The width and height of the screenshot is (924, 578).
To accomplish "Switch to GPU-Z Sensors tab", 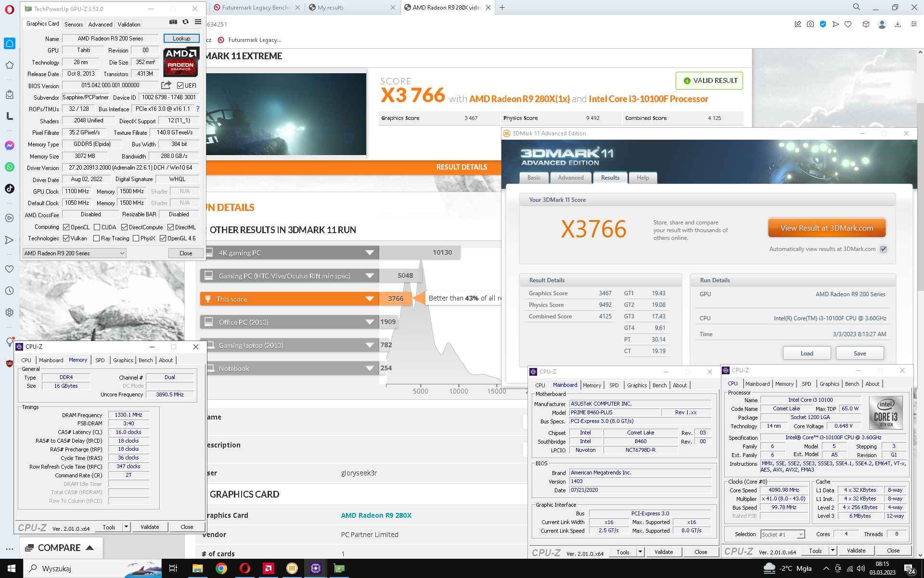I will click(x=74, y=24).
